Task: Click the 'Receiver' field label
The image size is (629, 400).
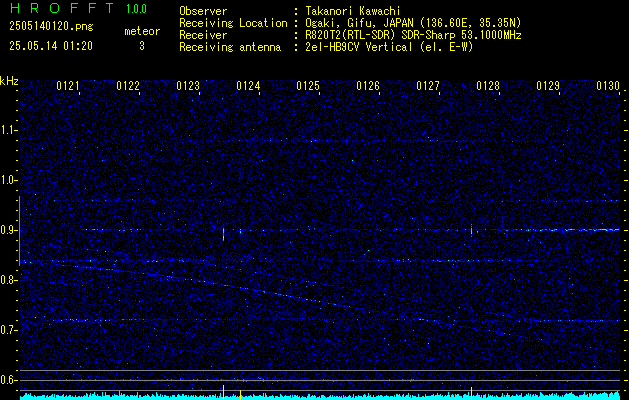Action: point(203,35)
